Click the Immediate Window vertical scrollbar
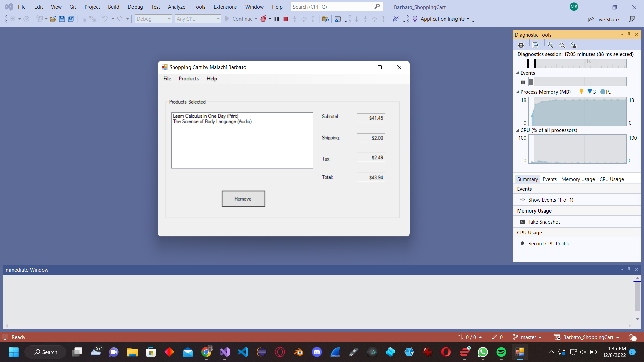 637,297
